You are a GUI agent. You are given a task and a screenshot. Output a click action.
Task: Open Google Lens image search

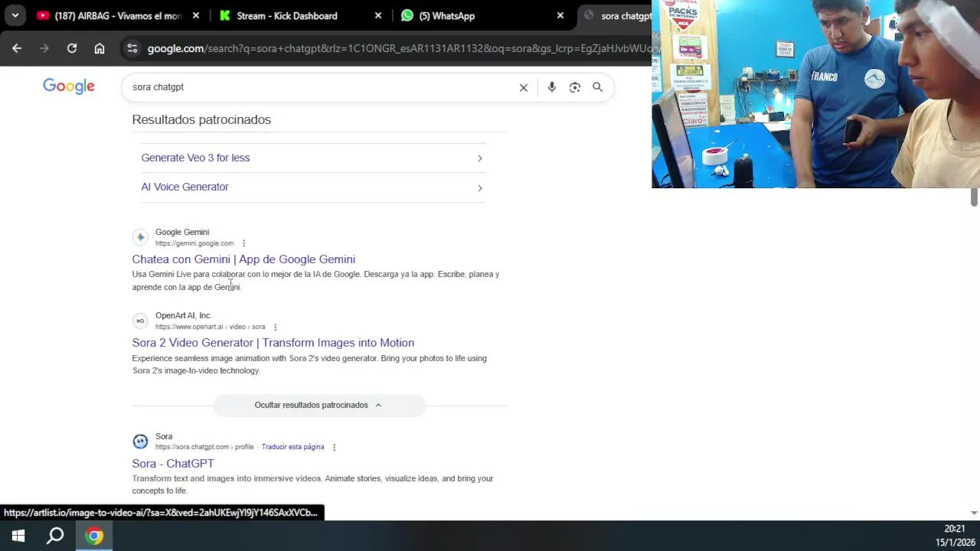click(575, 87)
